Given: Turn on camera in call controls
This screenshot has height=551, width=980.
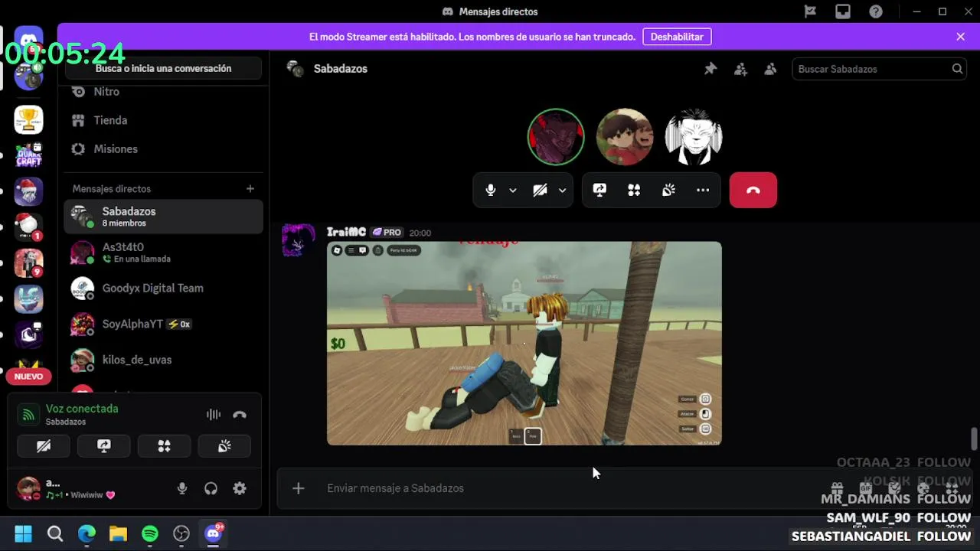Looking at the screenshot, I should 540,191.
